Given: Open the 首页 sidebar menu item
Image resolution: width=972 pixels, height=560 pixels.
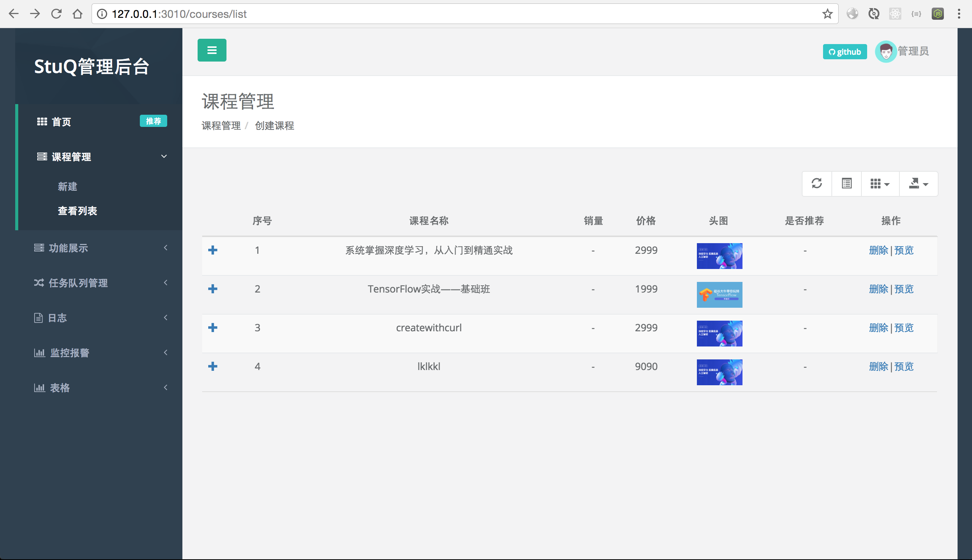Looking at the screenshot, I should pos(62,122).
